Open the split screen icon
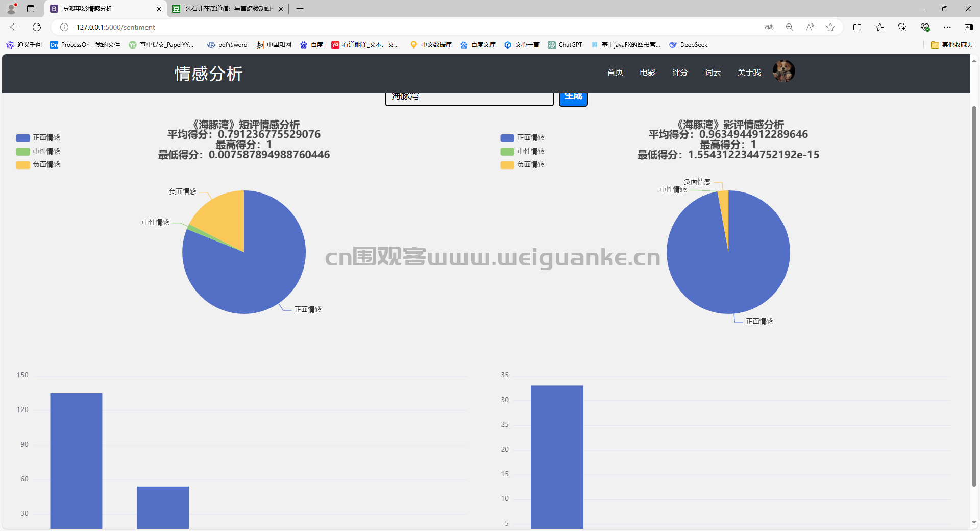 pyautogui.click(x=857, y=27)
